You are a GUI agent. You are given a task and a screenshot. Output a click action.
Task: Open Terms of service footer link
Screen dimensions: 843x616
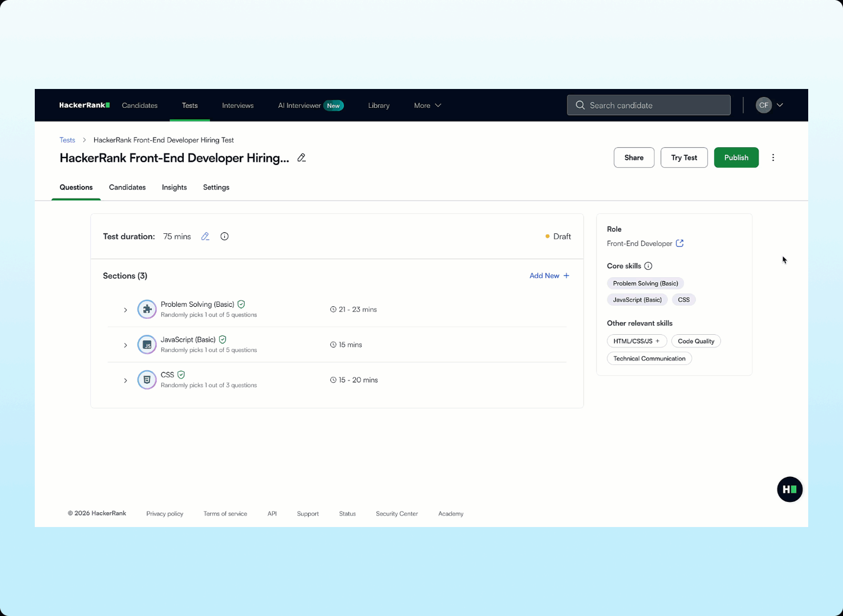click(225, 514)
